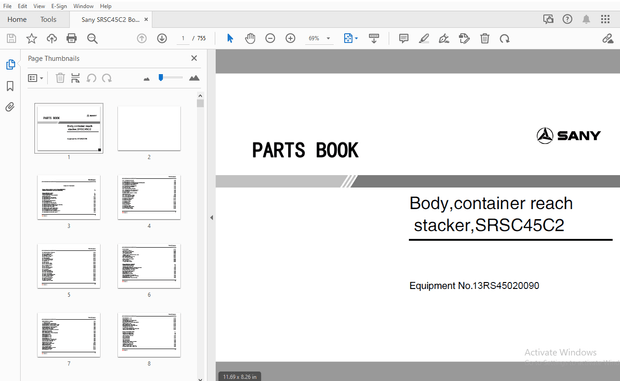
Task: Enlarge thumbnail size large mountains icon
Action: coord(194,78)
